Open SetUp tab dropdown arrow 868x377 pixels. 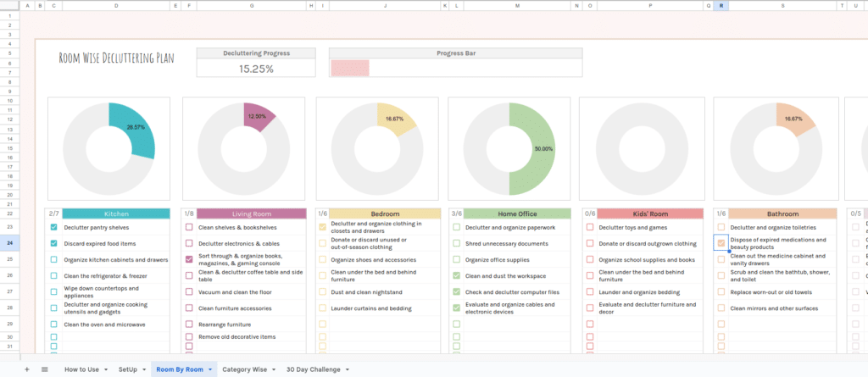(144, 370)
